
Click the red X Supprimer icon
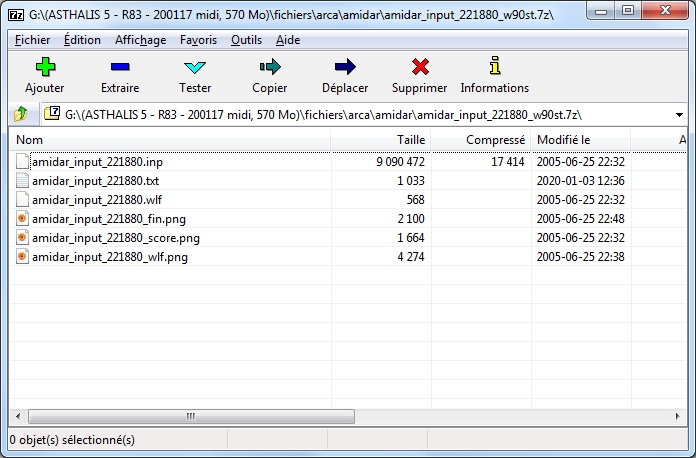[x=420, y=68]
